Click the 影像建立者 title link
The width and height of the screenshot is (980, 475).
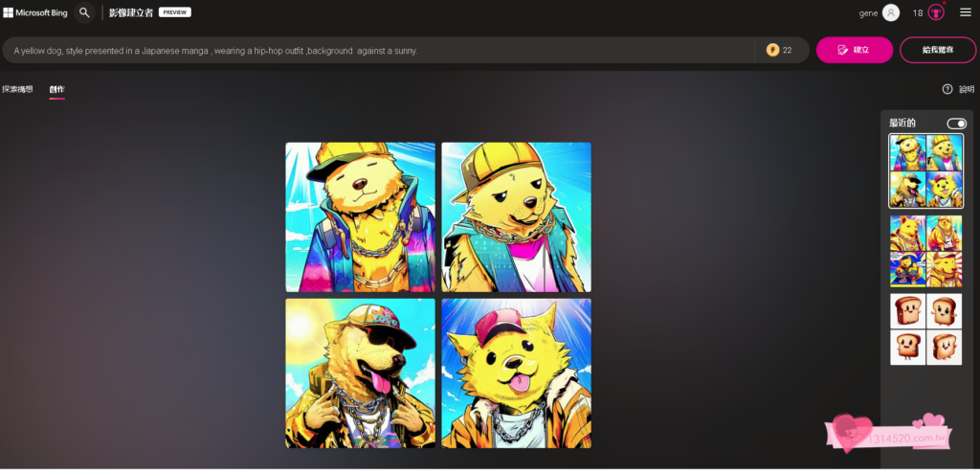pos(130,12)
